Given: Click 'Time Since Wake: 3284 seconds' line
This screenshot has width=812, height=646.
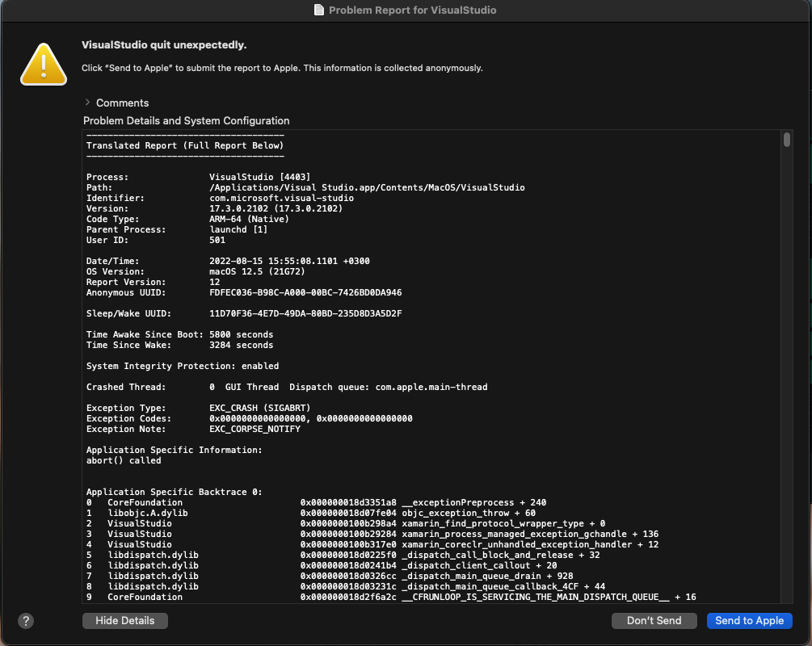Looking at the screenshot, I should click(x=179, y=346).
